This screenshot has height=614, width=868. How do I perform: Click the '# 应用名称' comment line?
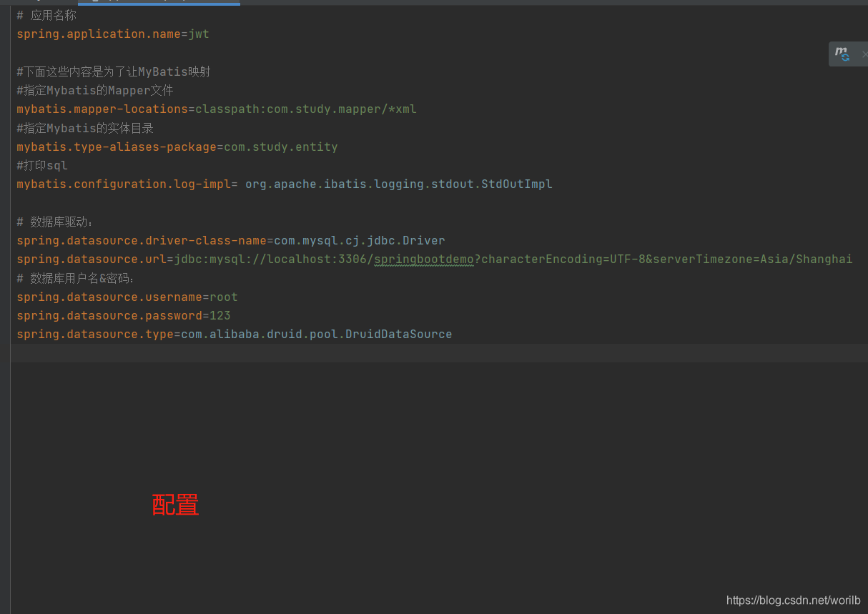point(46,15)
